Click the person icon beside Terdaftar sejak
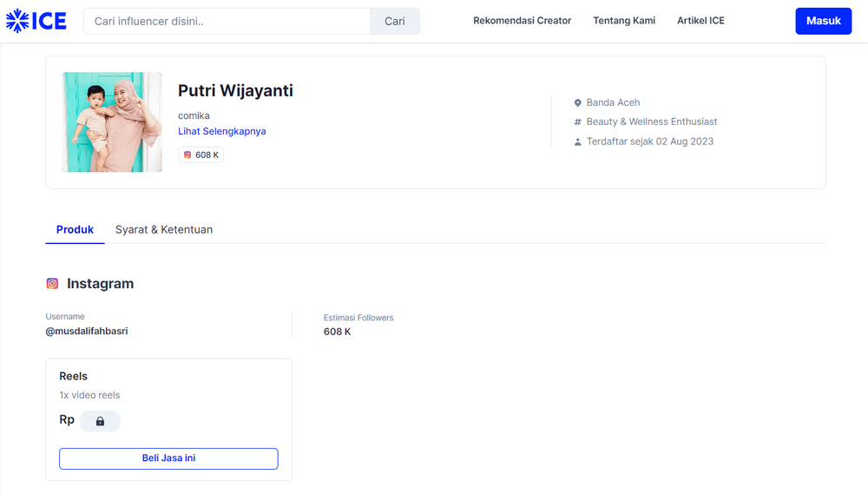Screen dimensions: 868x494 577,142
